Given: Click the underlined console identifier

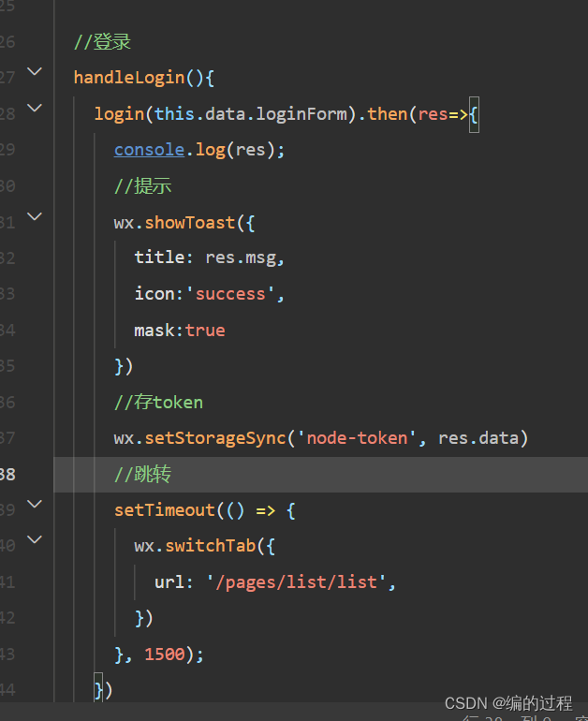Looking at the screenshot, I should (150, 150).
